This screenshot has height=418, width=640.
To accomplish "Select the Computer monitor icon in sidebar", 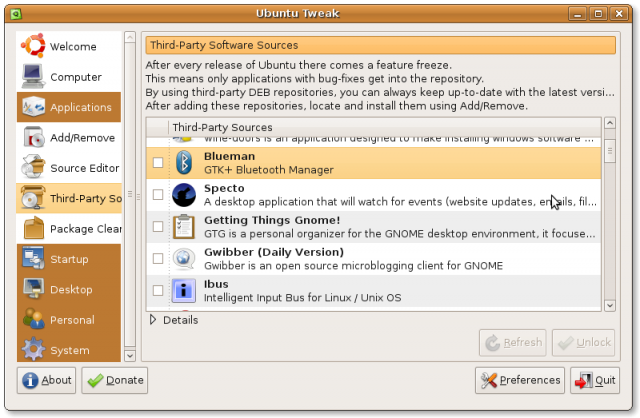I will click(x=33, y=76).
